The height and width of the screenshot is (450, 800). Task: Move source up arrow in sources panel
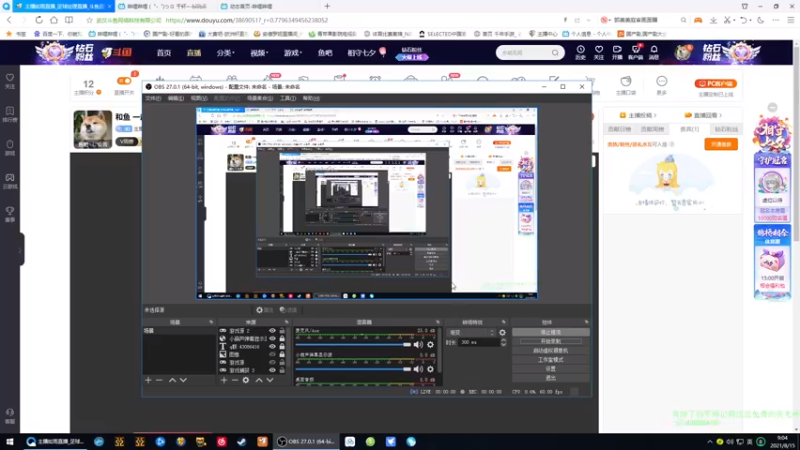coord(259,380)
